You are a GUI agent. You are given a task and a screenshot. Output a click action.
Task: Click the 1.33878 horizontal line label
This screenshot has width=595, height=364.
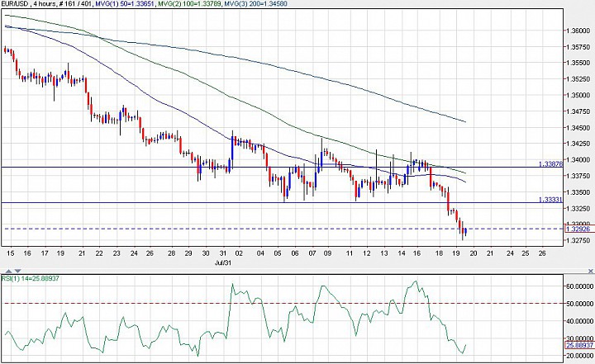tap(550, 164)
